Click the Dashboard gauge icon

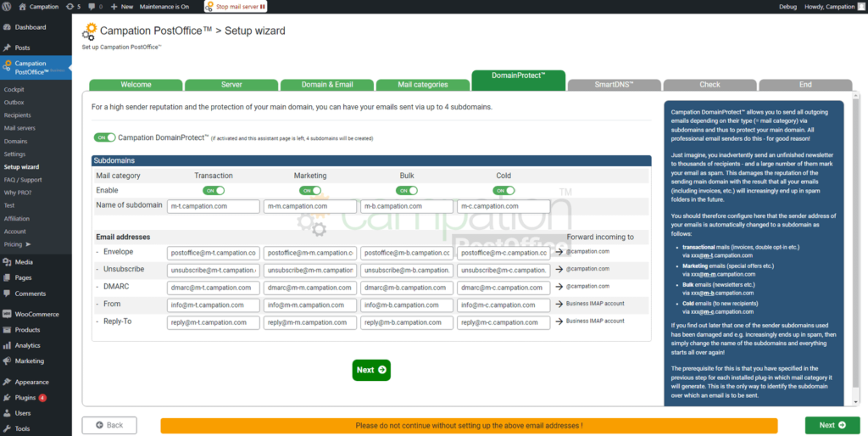click(x=7, y=27)
